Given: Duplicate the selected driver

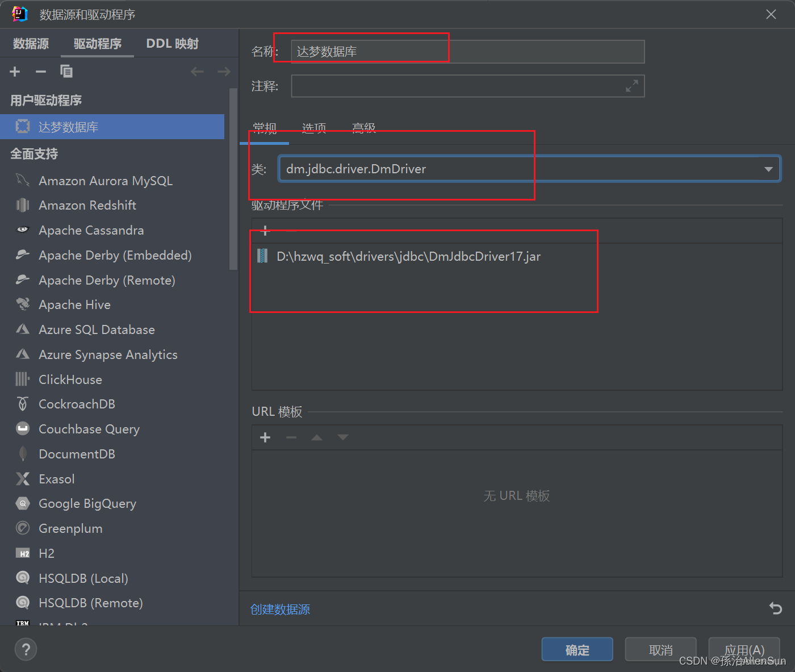Looking at the screenshot, I should pyautogui.click(x=66, y=72).
